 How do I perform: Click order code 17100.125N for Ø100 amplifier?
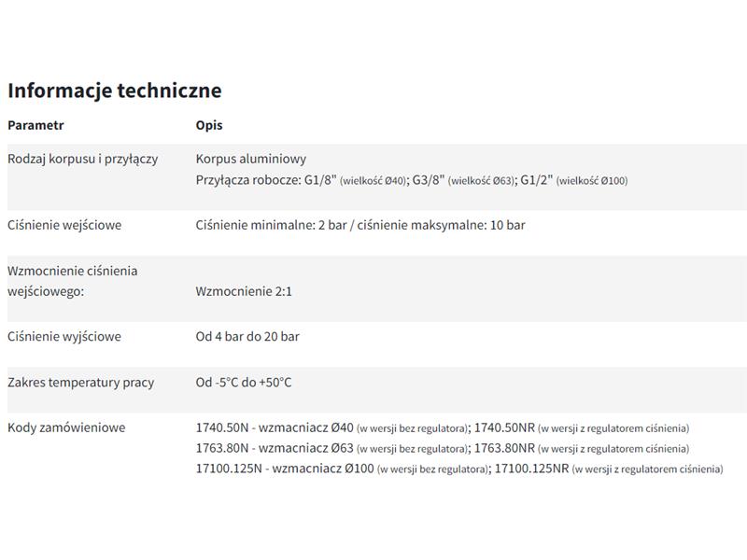(229, 469)
